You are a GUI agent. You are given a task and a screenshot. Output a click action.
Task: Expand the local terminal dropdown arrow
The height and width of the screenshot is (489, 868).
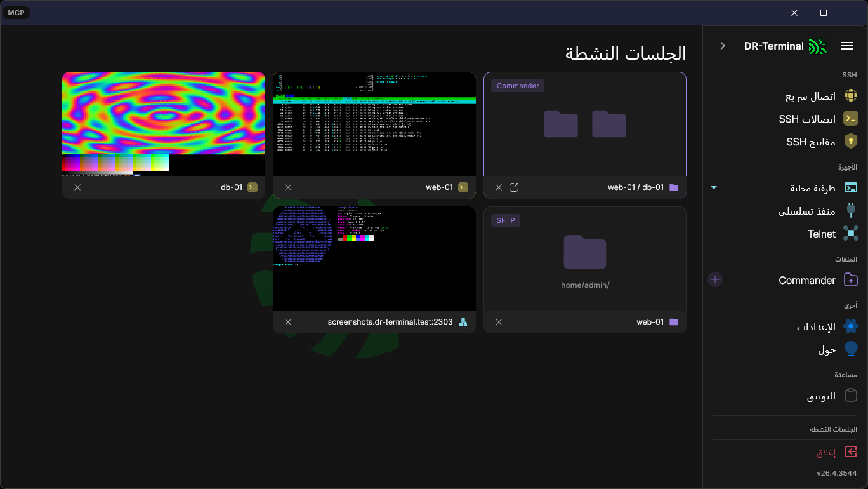tap(714, 188)
